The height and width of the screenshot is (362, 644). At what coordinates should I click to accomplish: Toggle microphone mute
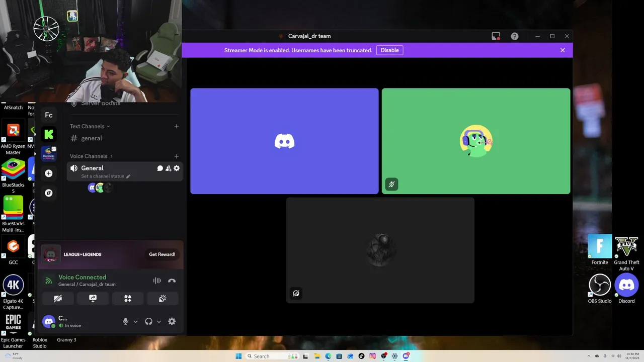pos(126,321)
